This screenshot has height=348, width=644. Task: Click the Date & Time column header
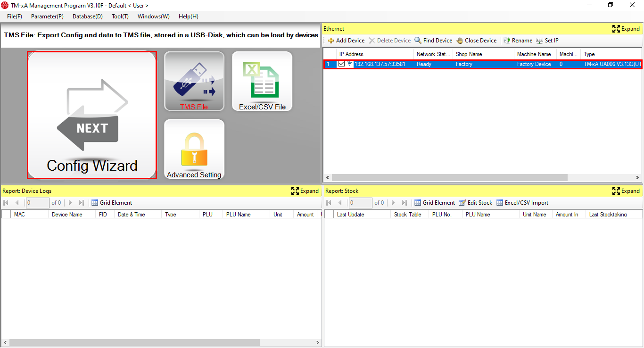tap(138, 215)
